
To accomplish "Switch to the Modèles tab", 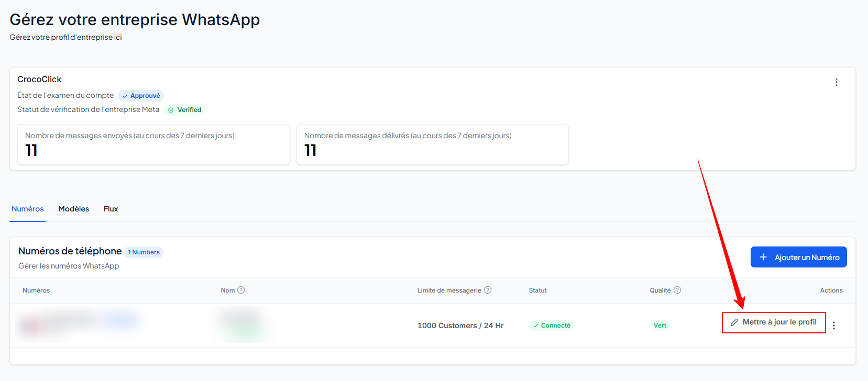I will [74, 209].
